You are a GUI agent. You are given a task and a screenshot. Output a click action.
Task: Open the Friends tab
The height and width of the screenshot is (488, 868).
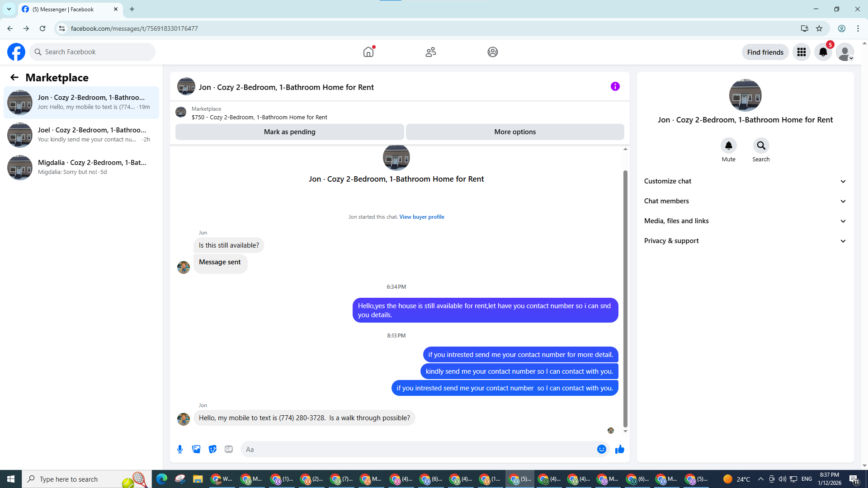pos(430,52)
